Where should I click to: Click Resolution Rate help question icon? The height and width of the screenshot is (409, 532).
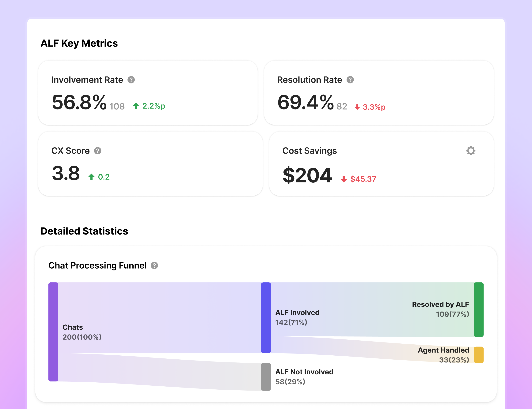click(350, 80)
